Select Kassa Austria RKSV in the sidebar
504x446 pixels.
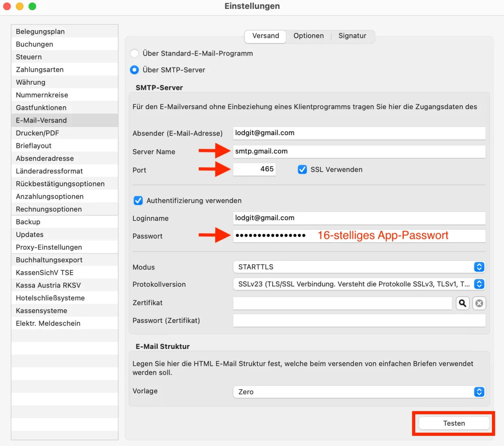tap(65, 285)
